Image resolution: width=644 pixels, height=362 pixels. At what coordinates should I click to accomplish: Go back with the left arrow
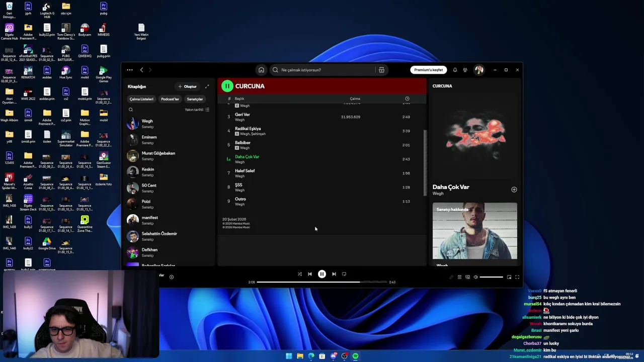(141, 70)
